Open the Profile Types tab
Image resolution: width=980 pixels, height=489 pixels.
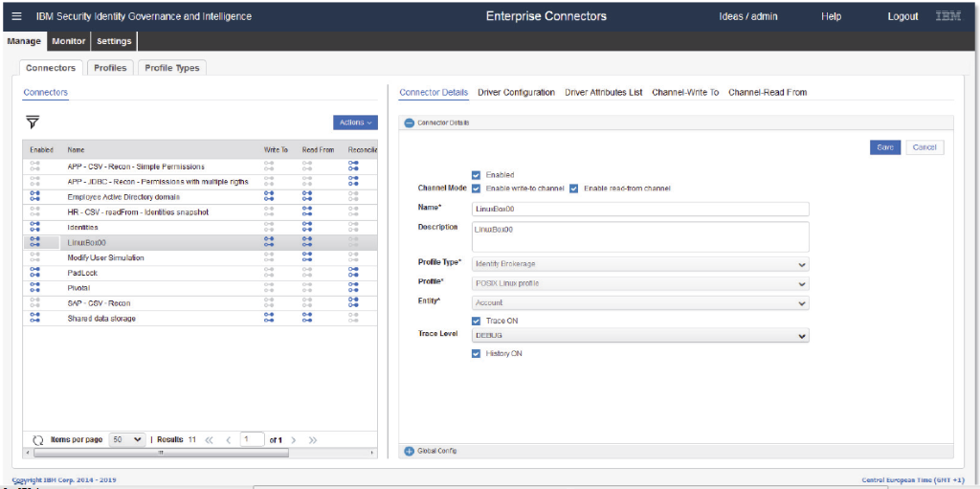coord(172,68)
